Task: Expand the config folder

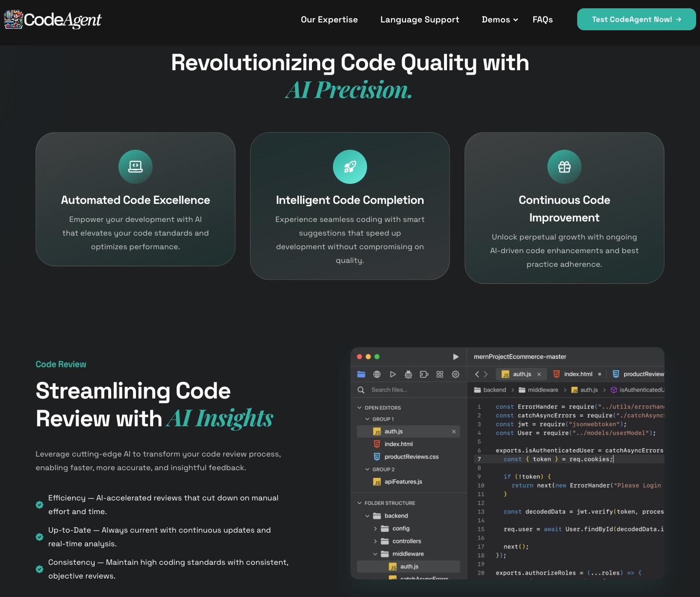Action: (x=375, y=528)
